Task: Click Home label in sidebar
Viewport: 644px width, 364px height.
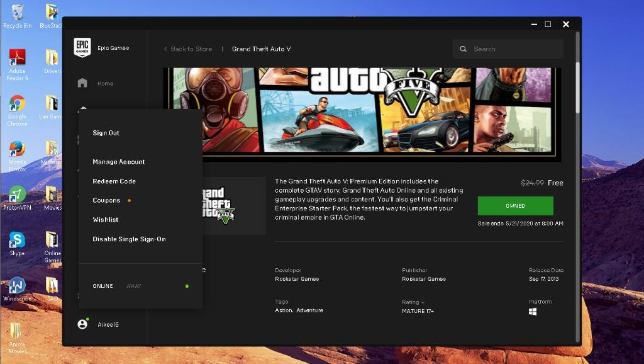Action: click(x=105, y=84)
